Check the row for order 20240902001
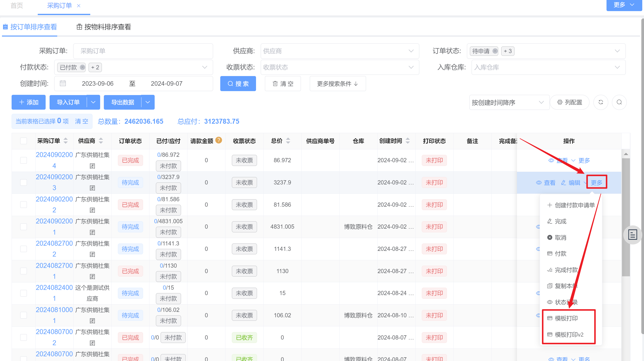644x361 pixels. click(x=23, y=227)
